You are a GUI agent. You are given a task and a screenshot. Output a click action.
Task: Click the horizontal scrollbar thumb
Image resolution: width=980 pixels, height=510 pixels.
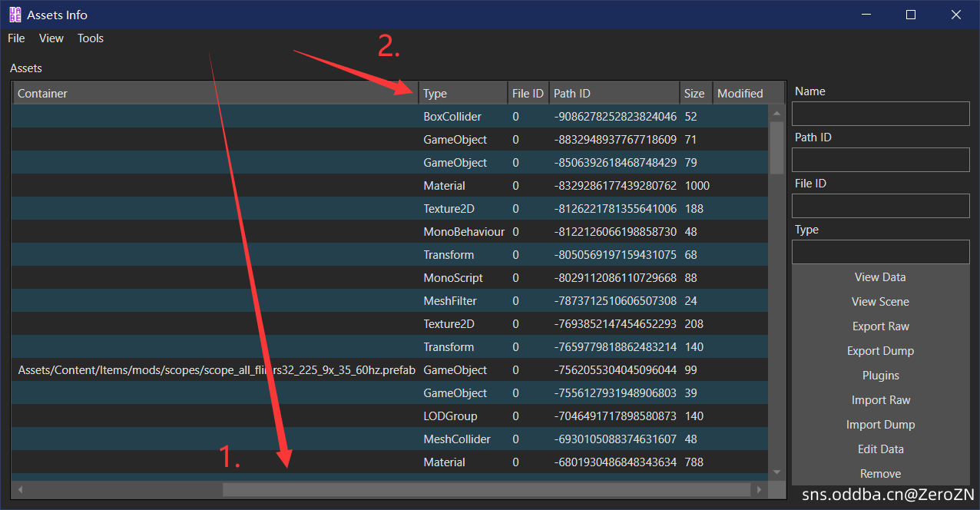[x=485, y=489]
